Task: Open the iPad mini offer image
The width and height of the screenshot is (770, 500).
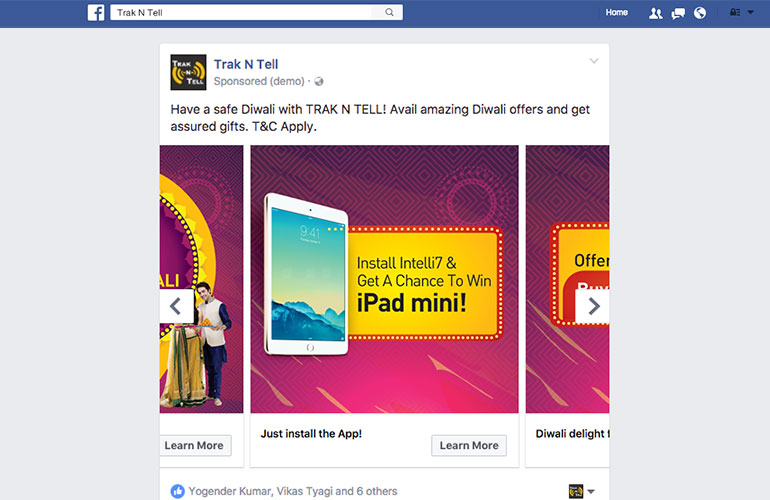Action: 385,279
